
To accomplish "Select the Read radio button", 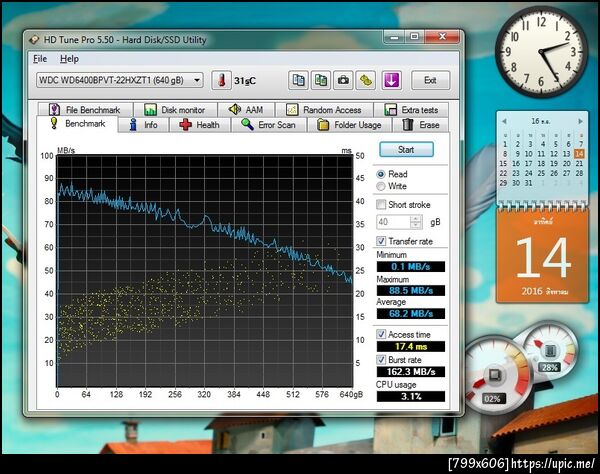I will [381, 174].
